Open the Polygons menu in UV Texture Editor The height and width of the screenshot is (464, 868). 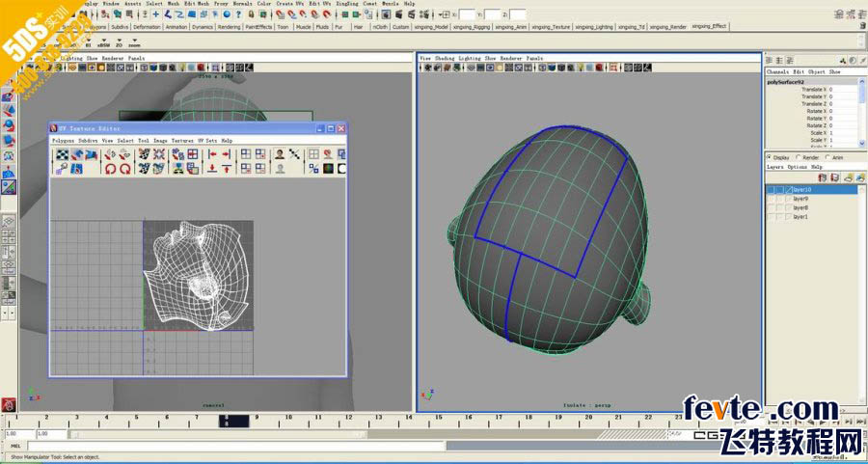(x=63, y=141)
